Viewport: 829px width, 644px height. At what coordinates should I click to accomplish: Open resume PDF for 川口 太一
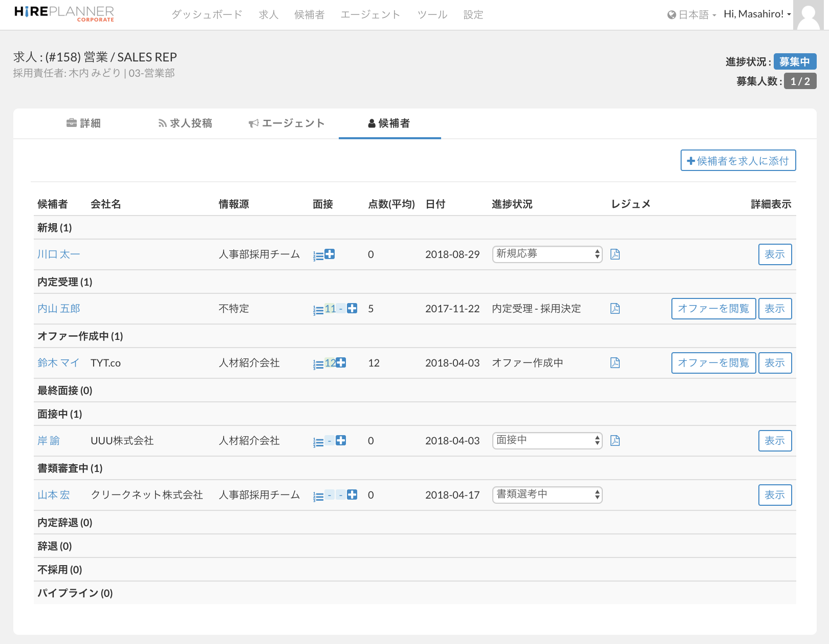coord(615,254)
